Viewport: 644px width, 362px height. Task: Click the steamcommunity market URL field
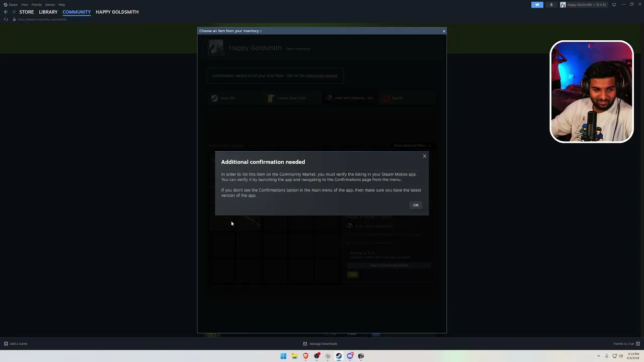(x=42, y=19)
